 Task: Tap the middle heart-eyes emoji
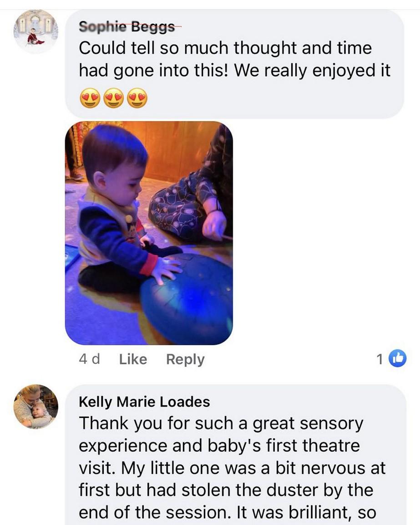pyautogui.click(x=114, y=98)
